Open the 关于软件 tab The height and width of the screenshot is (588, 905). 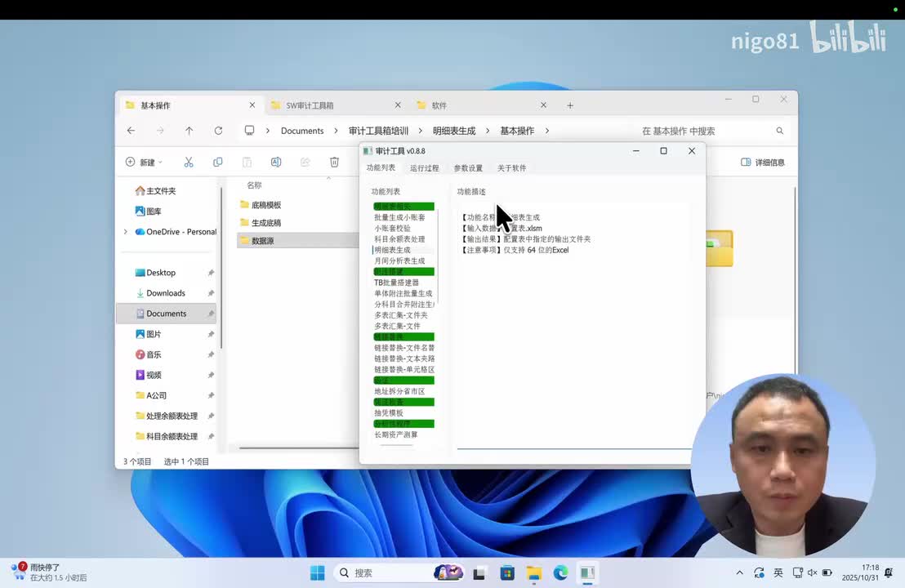(x=512, y=168)
